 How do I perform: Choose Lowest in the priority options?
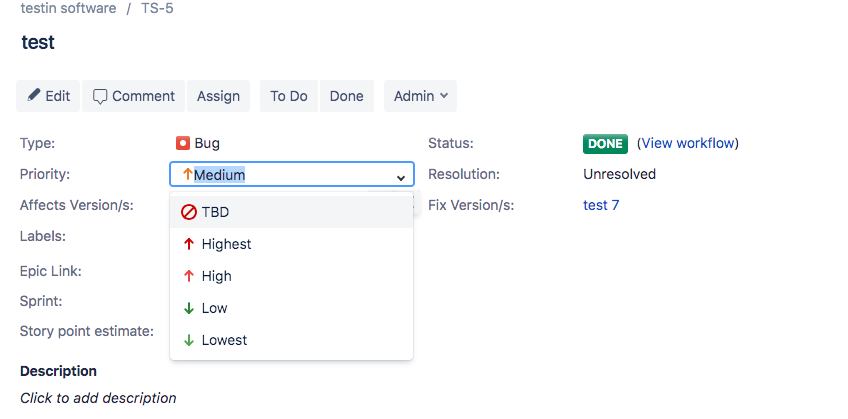224,340
